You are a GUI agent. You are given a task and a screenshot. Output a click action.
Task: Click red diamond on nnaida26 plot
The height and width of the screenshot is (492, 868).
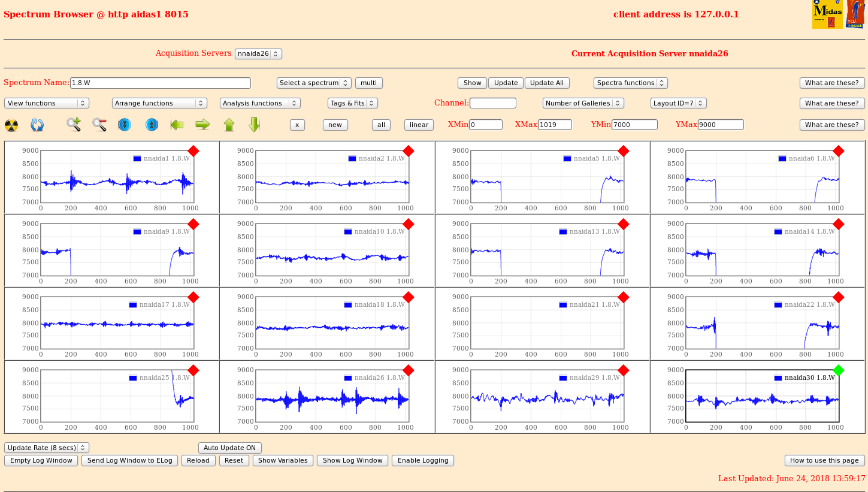(x=408, y=370)
